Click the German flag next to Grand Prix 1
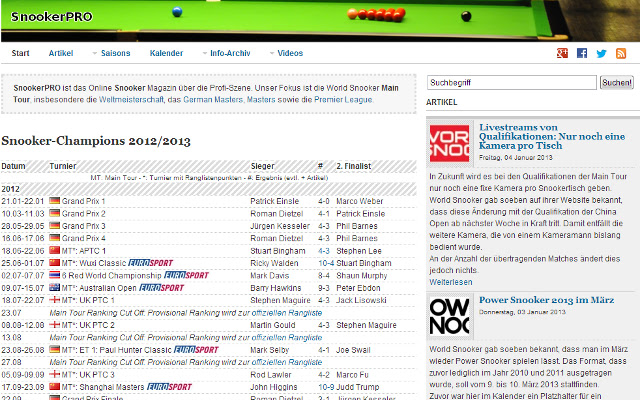This screenshot has height=400, width=640. pyautogui.click(x=54, y=201)
